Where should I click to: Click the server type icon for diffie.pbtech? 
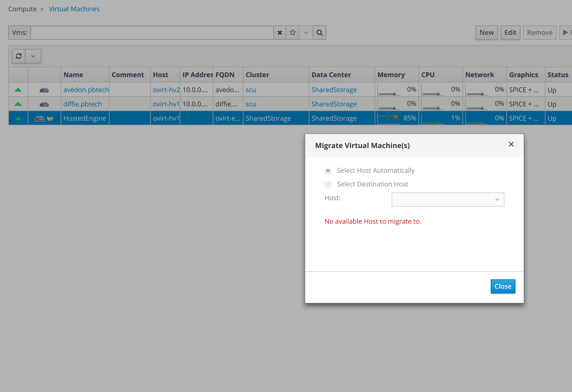click(x=44, y=104)
